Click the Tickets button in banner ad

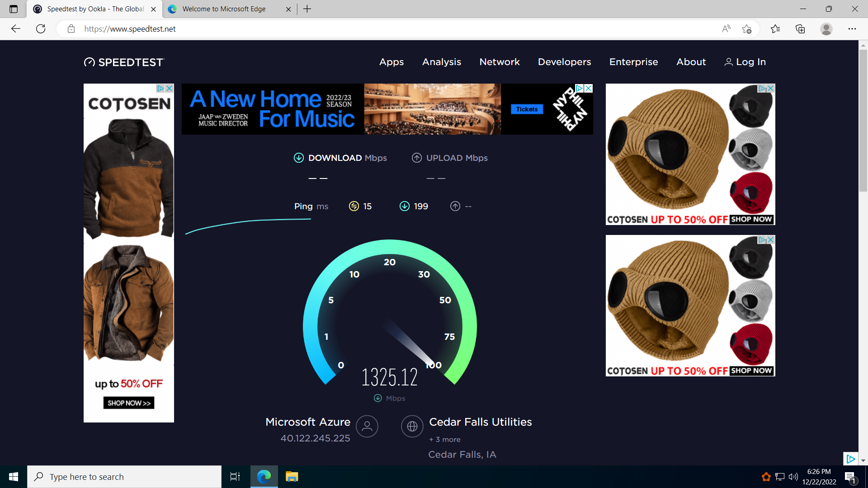527,109
